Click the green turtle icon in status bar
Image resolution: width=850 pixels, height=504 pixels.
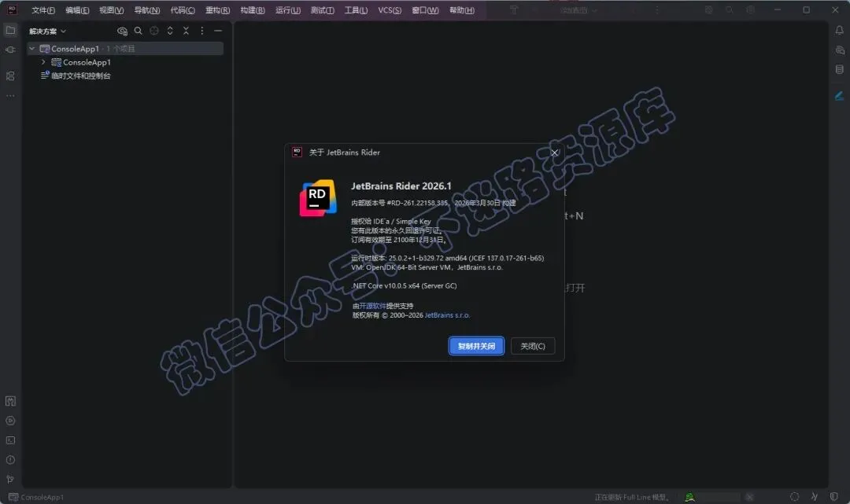point(689,497)
